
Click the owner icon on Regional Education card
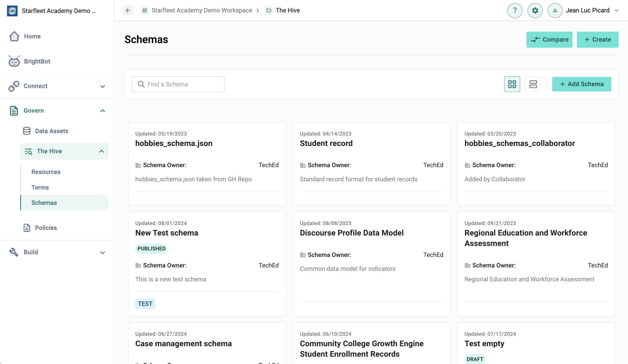467,265
